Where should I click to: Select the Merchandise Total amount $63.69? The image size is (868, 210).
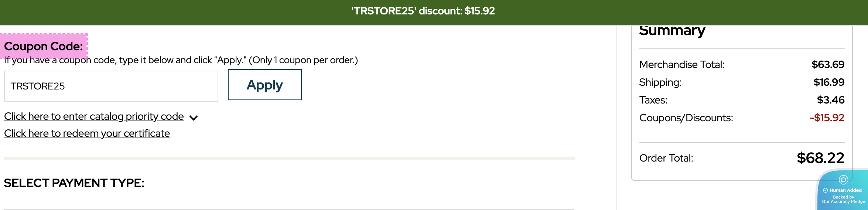pyautogui.click(x=828, y=65)
